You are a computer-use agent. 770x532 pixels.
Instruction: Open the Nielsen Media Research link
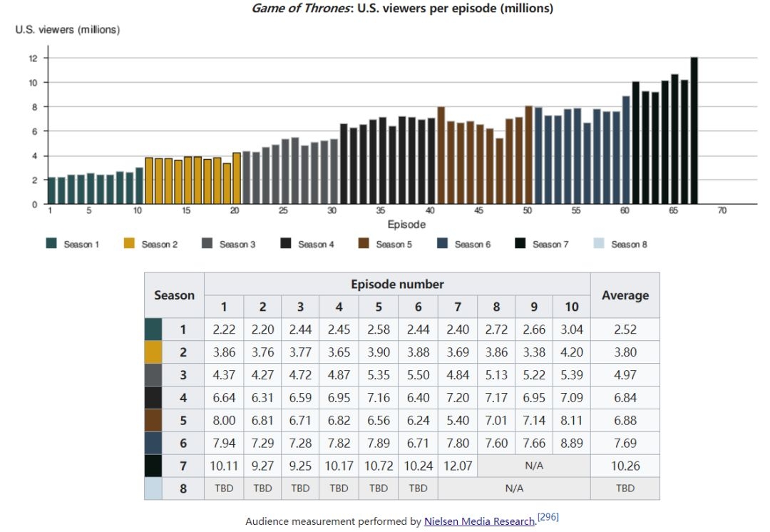pos(479,521)
